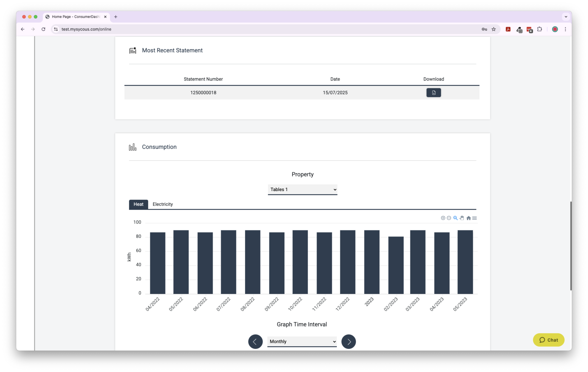
Task: Click the chart zoom out icon
Action: click(x=449, y=218)
